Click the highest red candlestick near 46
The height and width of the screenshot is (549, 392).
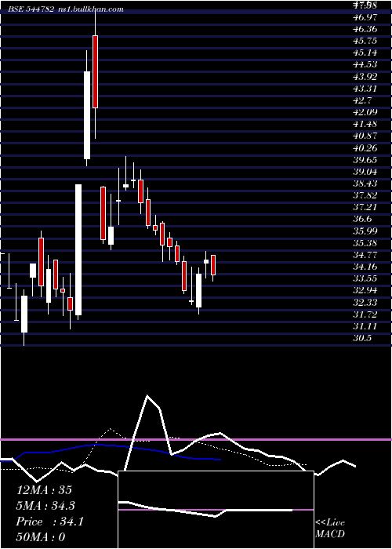[95, 72]
